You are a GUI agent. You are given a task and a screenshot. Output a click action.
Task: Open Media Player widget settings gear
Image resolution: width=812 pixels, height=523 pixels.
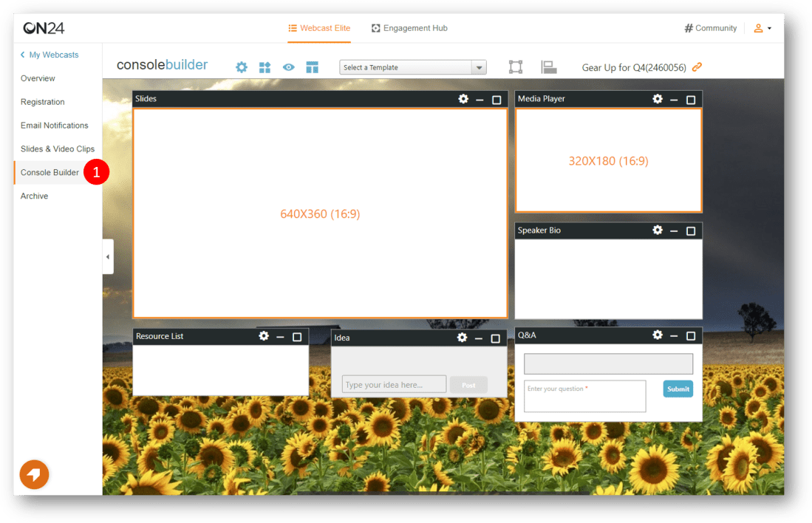658,99
